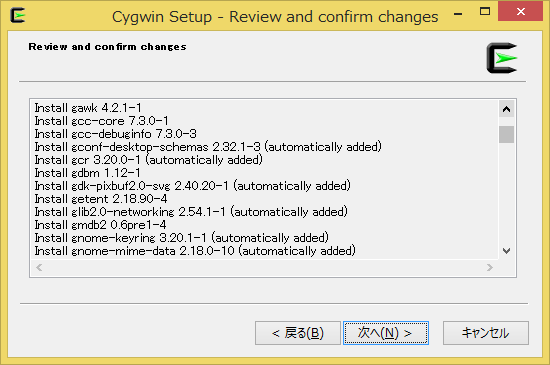This screenshot has height=365, width=550.
Task: Select the 'Install gawk 4.2.1-1' line
Action: coord(88,108)
